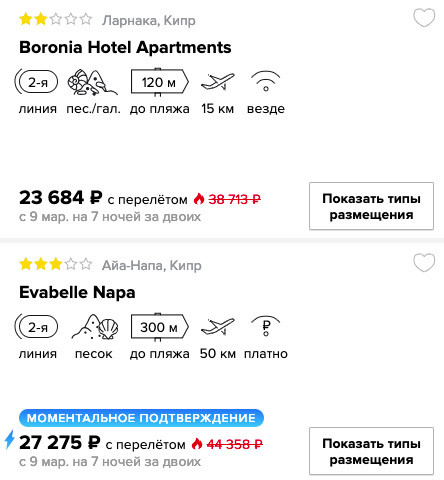Show room types for Evabelle Napa
The width and height of the screenshot is (444, 480).
[371, 451]
